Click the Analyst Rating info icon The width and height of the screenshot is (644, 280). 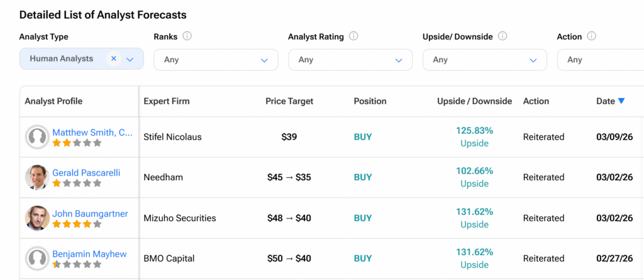pos(353,36)
